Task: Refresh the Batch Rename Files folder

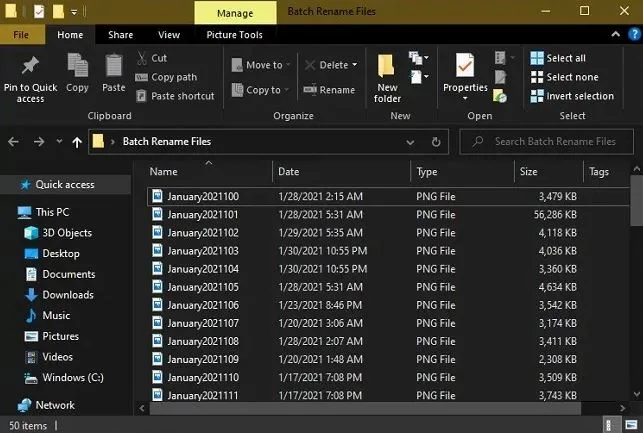Action: pos(436,142)
